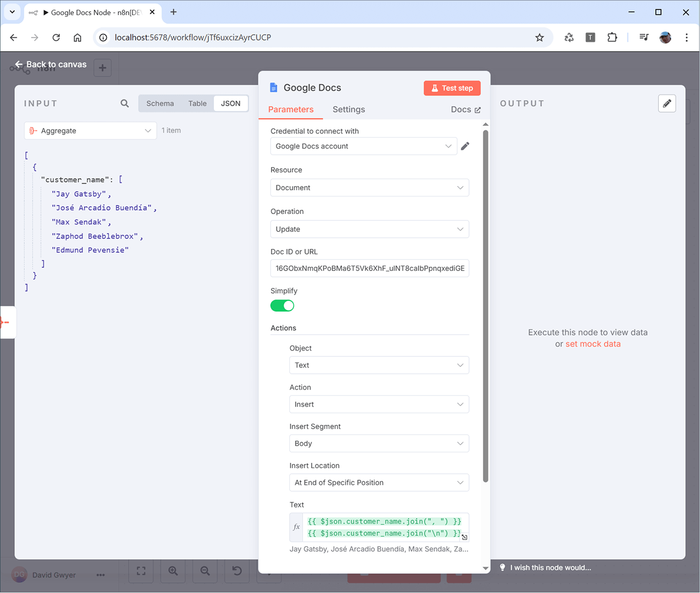Open the Settings tab of the node
Viewport: 700px width, 593px height.
click(349, 109)
